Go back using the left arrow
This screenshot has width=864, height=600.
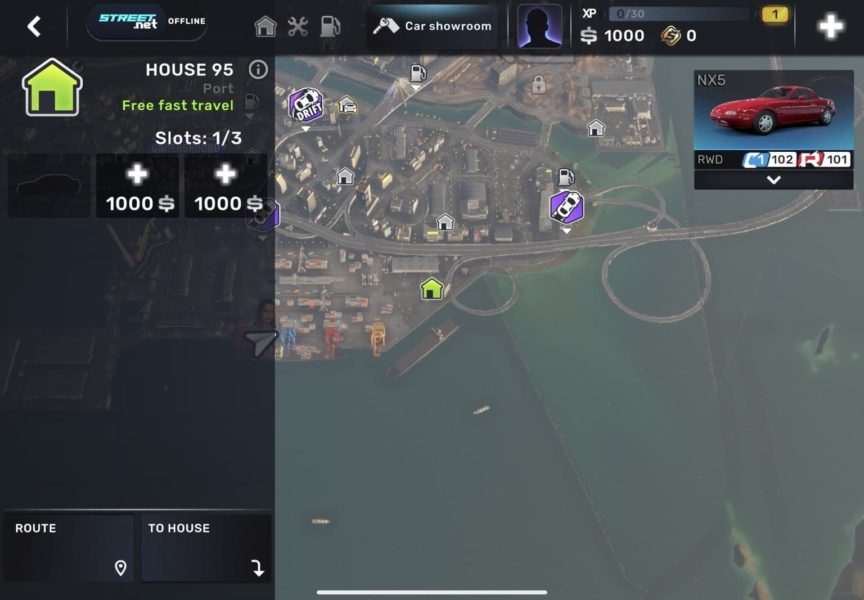(34, 26)
